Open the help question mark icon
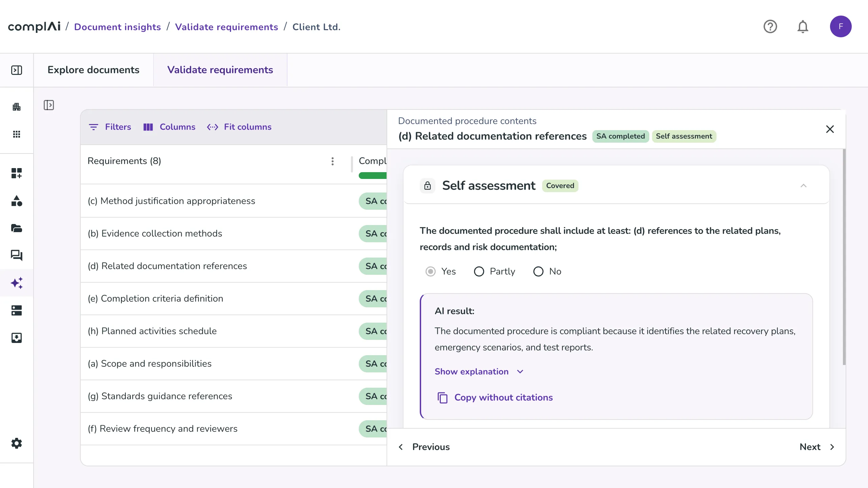Viewport: 868px width, 488px height. point(770,26)
